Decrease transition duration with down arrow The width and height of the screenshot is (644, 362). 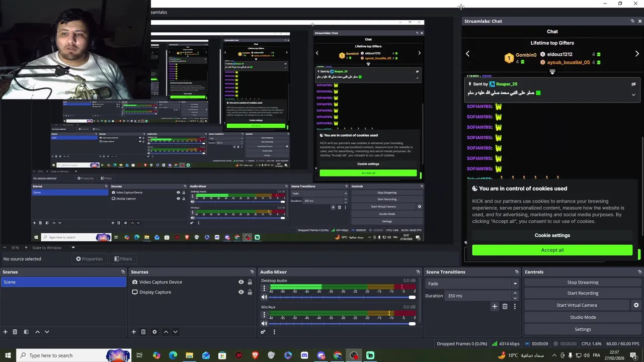(x=515, y=298)
